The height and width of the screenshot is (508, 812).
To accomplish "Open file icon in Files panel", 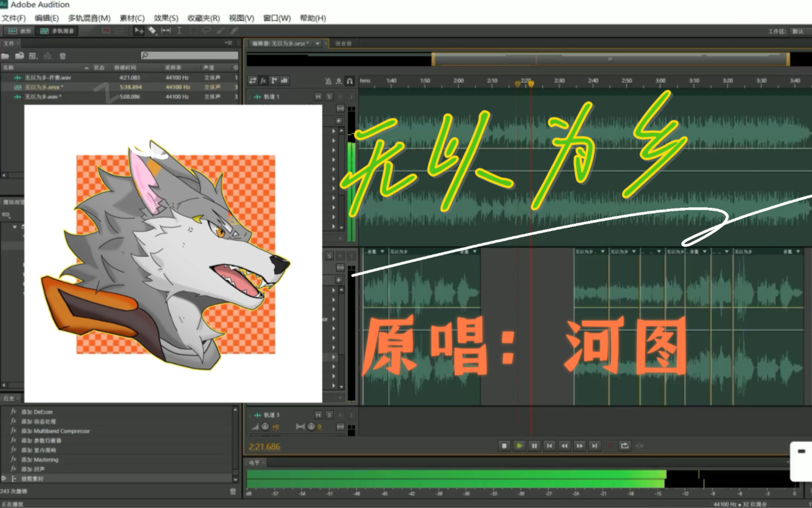I will [5, 56].
